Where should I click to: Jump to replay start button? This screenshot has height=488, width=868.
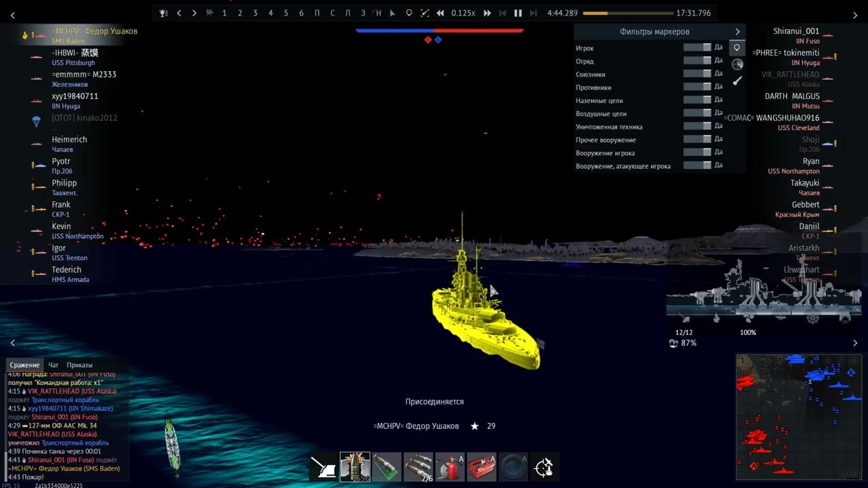pos(502,13)
